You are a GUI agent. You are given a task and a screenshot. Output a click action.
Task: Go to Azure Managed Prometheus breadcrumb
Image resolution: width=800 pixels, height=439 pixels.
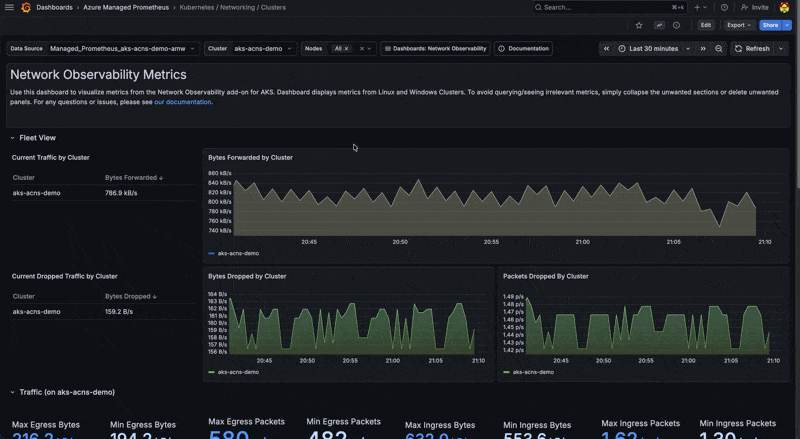point(126,7)
